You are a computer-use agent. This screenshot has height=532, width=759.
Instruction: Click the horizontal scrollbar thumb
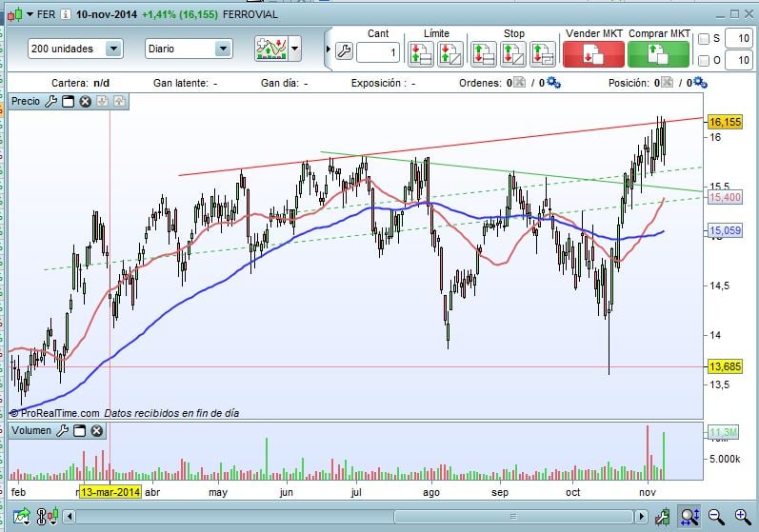click(x=513, y=517)
